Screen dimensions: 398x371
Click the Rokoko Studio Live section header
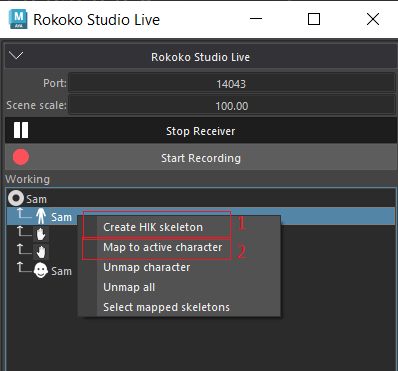tap(200, 57)
